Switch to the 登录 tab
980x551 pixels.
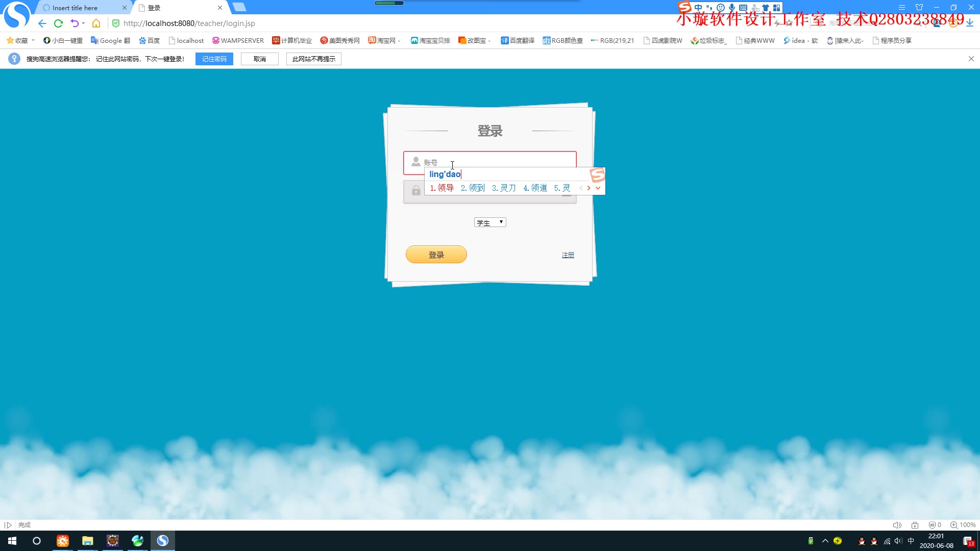pyautogui.click(x=179, y=8)
